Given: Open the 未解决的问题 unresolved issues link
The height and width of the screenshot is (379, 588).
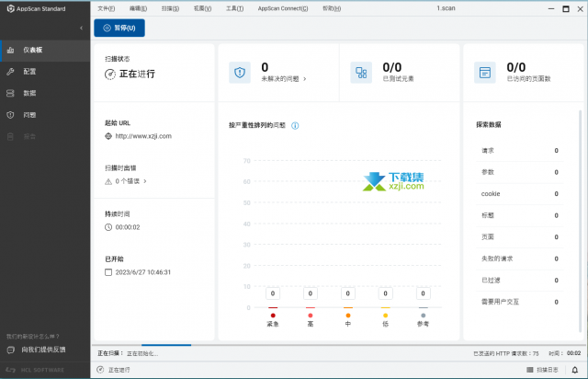Looking at the screenshot, I should click(284, 79).
